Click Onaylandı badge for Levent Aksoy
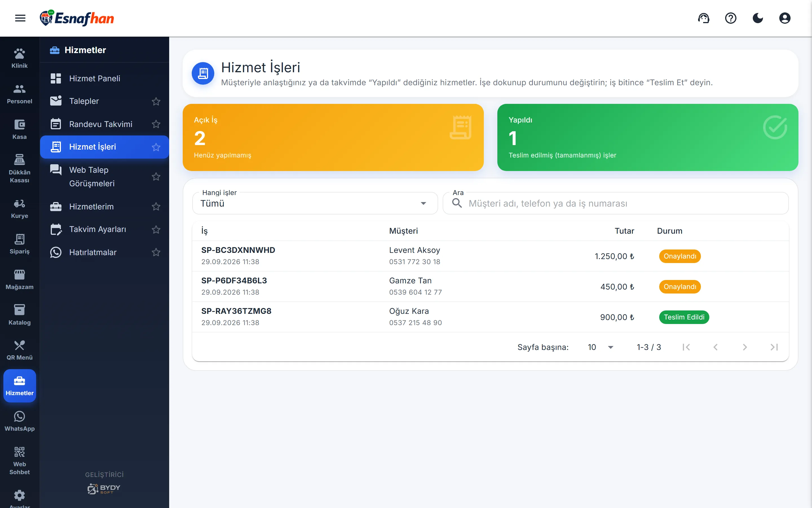This screenshot has width=812, height=508. click(680, 256)
